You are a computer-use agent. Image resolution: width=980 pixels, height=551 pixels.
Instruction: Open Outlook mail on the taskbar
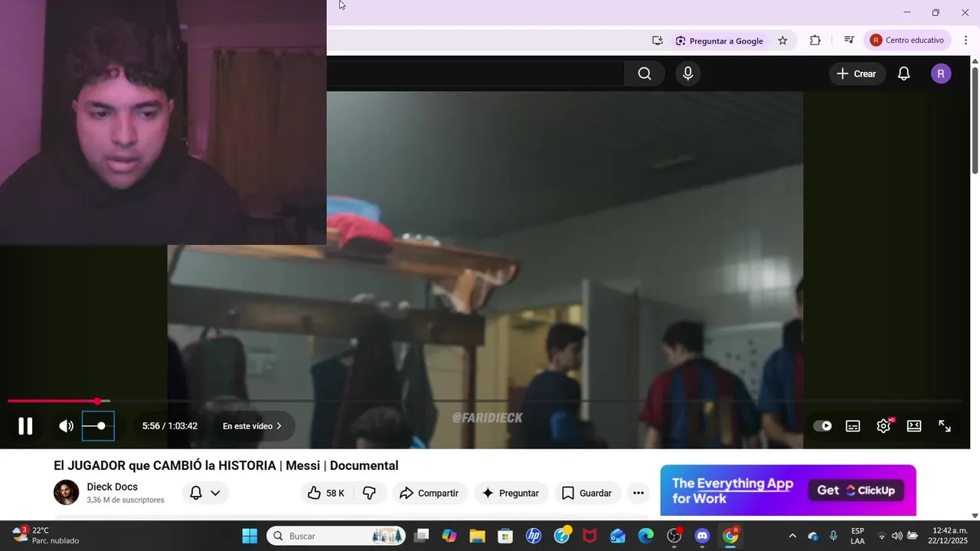[618, 536]
